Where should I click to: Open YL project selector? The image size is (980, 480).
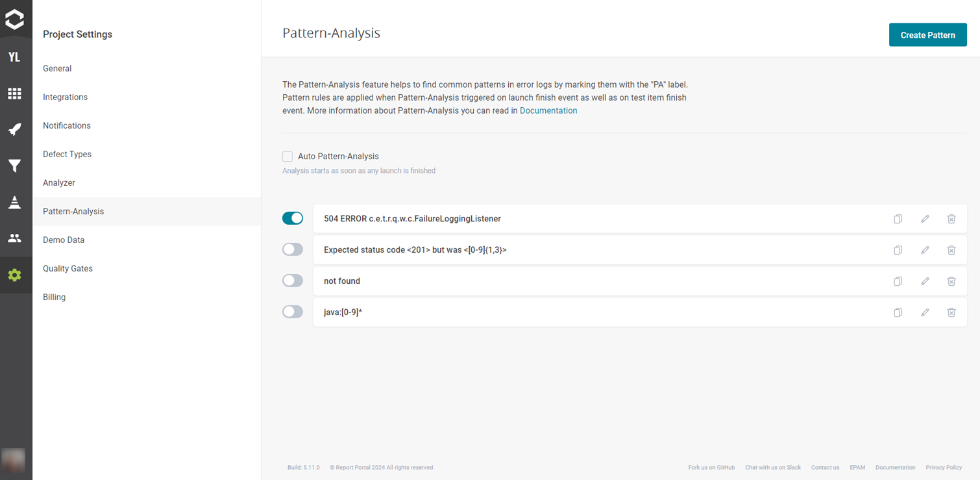[14, 57]
